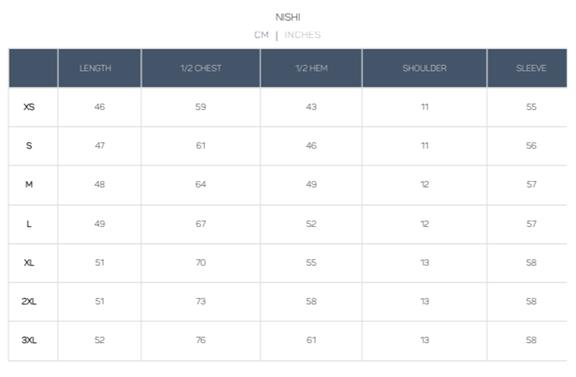
Task: Click the 1/2 HEM column header
Action: coord(312,68)
